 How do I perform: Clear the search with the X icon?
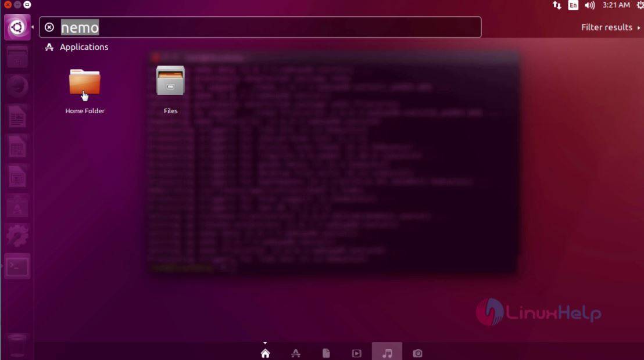click(x=49, y=27)
